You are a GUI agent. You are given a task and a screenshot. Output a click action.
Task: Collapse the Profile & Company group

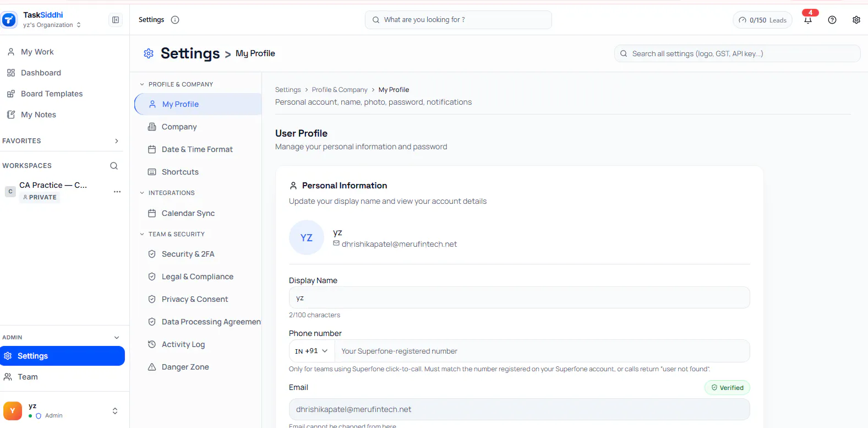(x=142, y=84)
